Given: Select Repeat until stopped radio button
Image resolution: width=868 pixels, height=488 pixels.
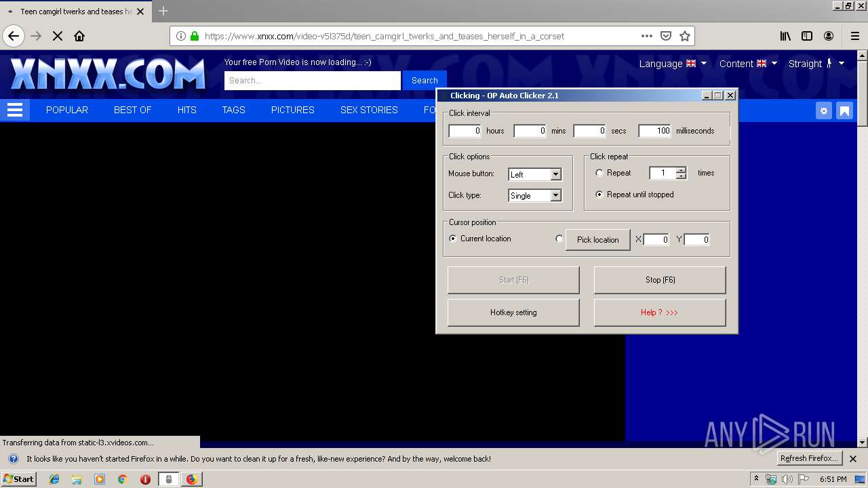Looking at the screenshot, I should (599, 195).
